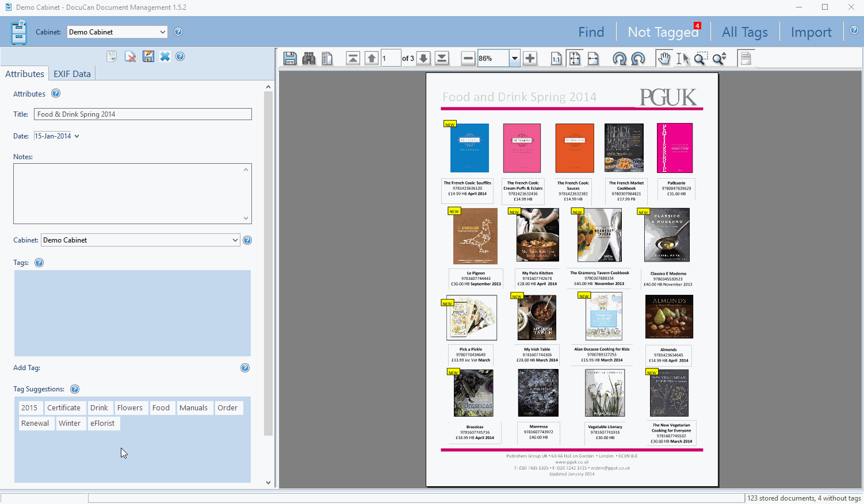Viewport: 864px width, 504px height.
Task: Open the Import view
Action: click(811, 32)
